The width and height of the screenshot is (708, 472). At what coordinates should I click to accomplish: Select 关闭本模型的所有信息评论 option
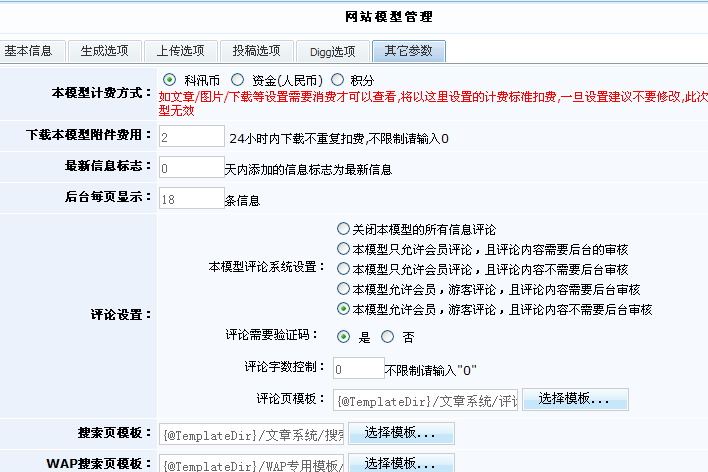(x=344, y=229)
